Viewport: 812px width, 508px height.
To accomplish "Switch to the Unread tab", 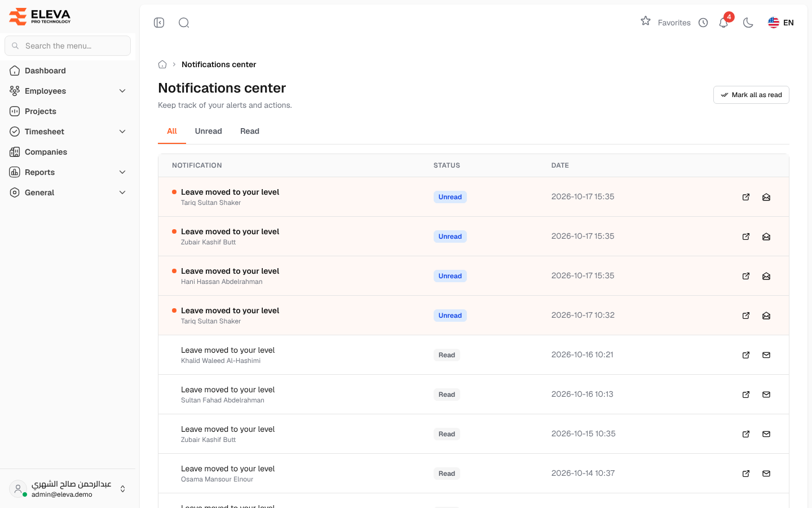I will [x=209, y=131].
